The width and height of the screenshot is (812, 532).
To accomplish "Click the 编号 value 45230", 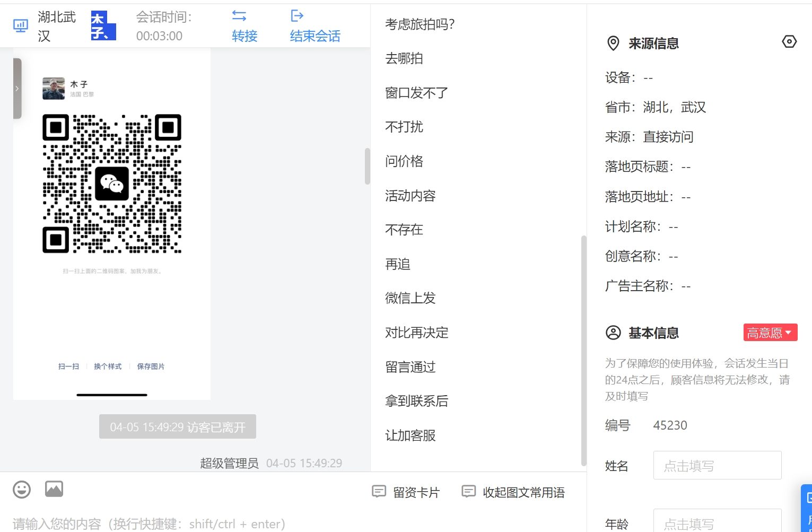I will tap(670, 425).
